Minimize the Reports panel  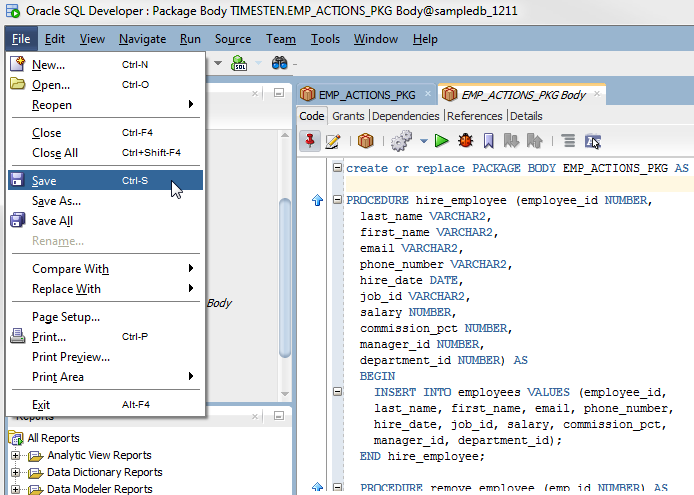279,416
